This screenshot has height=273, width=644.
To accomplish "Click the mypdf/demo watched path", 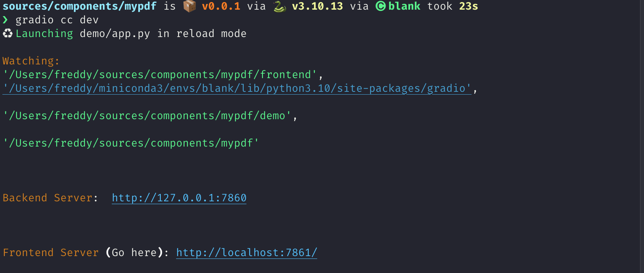I will 147,116.
